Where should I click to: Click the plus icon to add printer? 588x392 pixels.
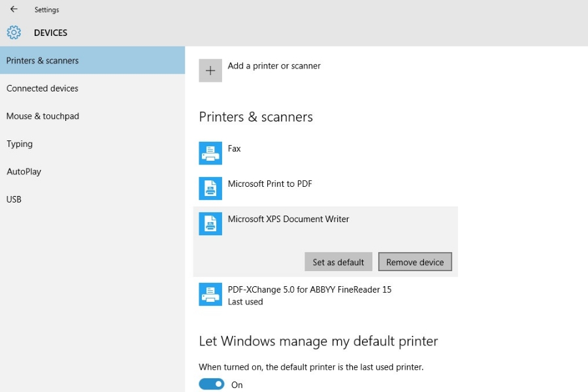(210, 71)
